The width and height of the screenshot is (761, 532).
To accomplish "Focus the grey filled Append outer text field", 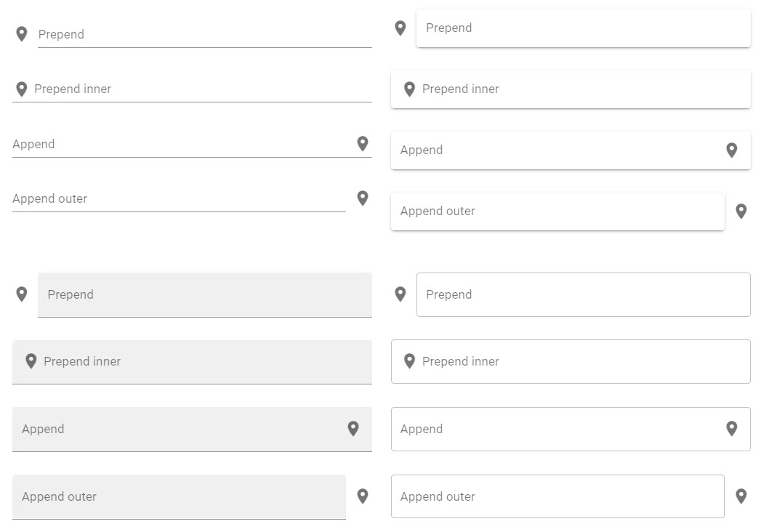I will (x=179, y=497).
